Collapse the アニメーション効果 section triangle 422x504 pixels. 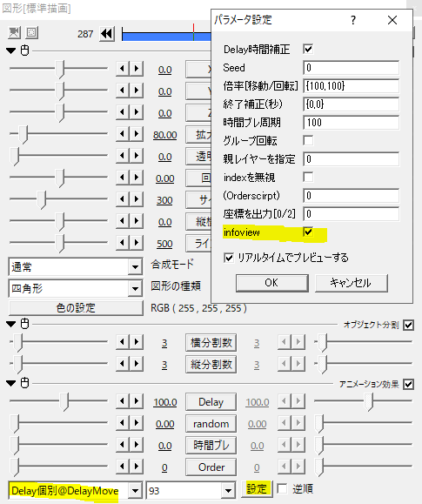11,383
